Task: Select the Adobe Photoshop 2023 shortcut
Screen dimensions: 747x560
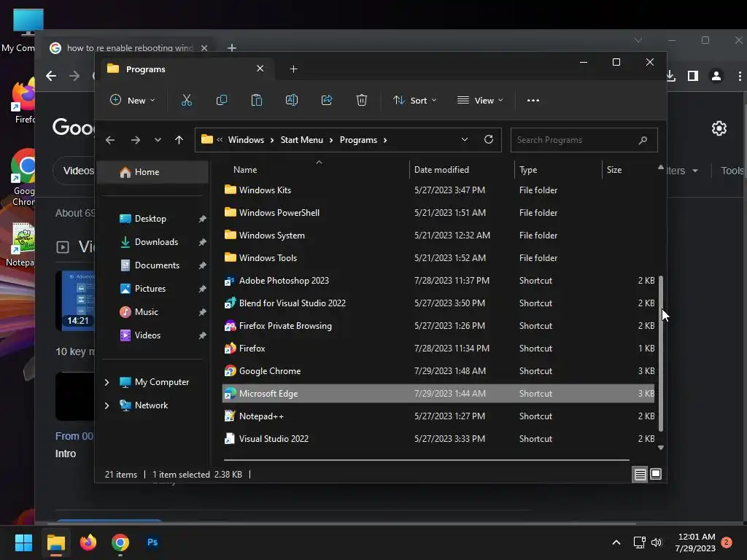Action: pos(438,281)
